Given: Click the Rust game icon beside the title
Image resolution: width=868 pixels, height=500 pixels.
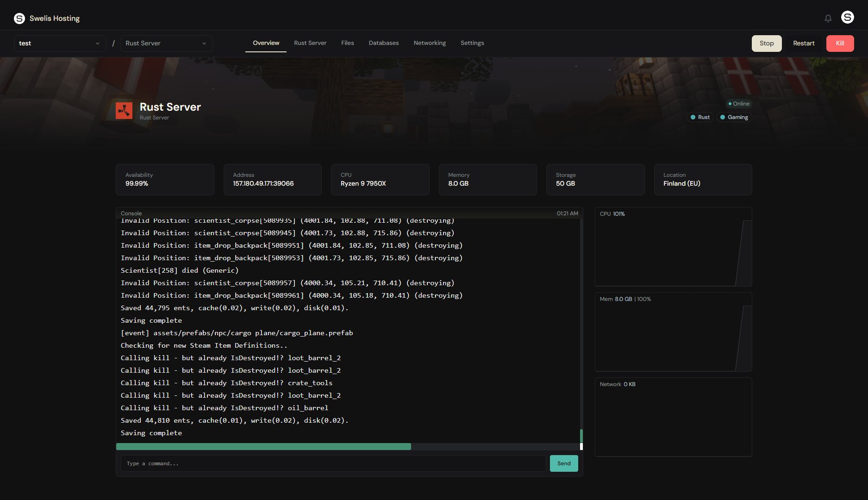Looking at the screenshot, I should (x=124, y=110).
